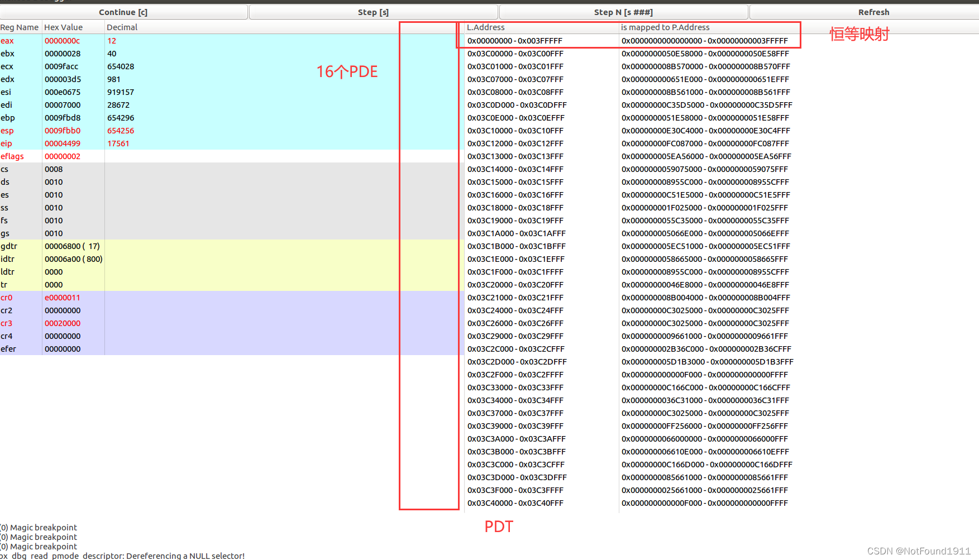Click the cs segment register name
The height and width of the screenshot is (560, 979).
[4, 169]
